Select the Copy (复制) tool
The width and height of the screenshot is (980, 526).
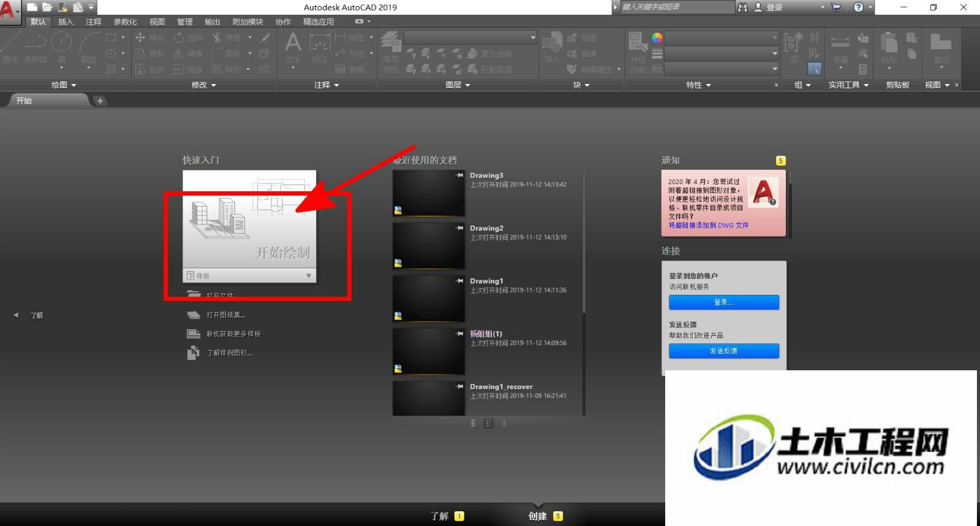click(149, 53)
